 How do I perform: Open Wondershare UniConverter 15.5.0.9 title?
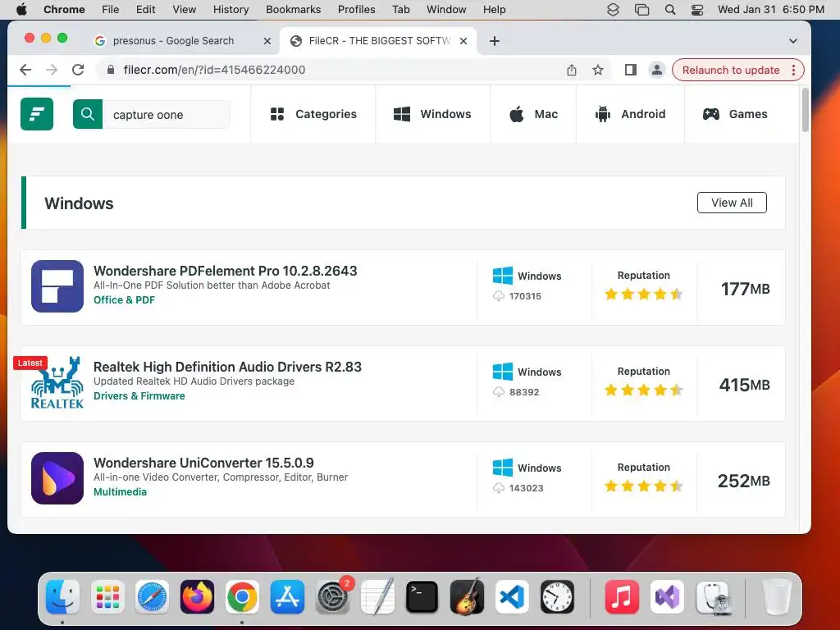pos(203,463)
